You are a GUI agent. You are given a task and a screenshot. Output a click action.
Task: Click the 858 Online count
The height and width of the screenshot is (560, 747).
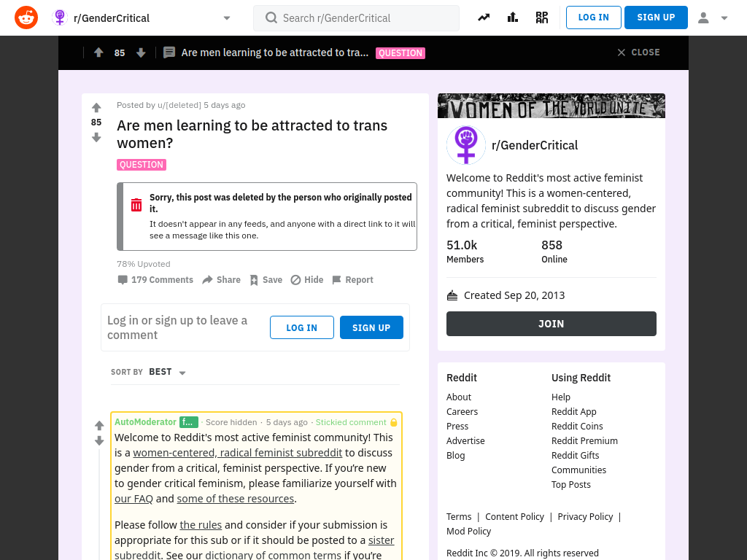[554, 252]
